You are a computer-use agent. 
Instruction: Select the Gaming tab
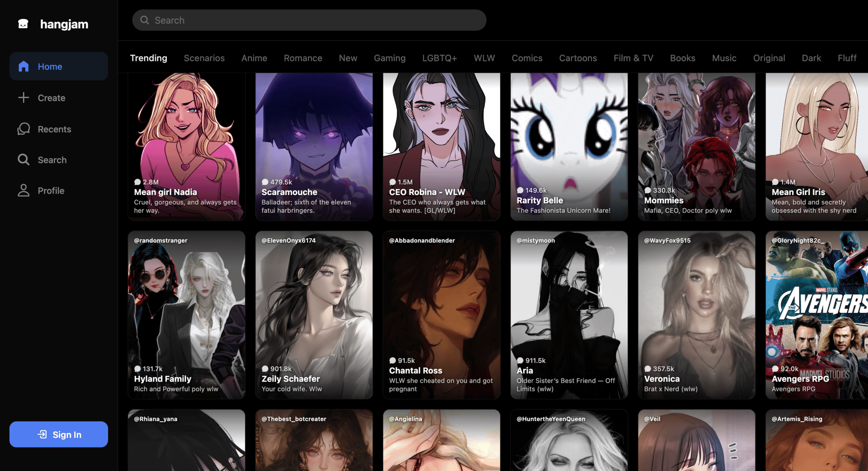[x=390, y=58]
